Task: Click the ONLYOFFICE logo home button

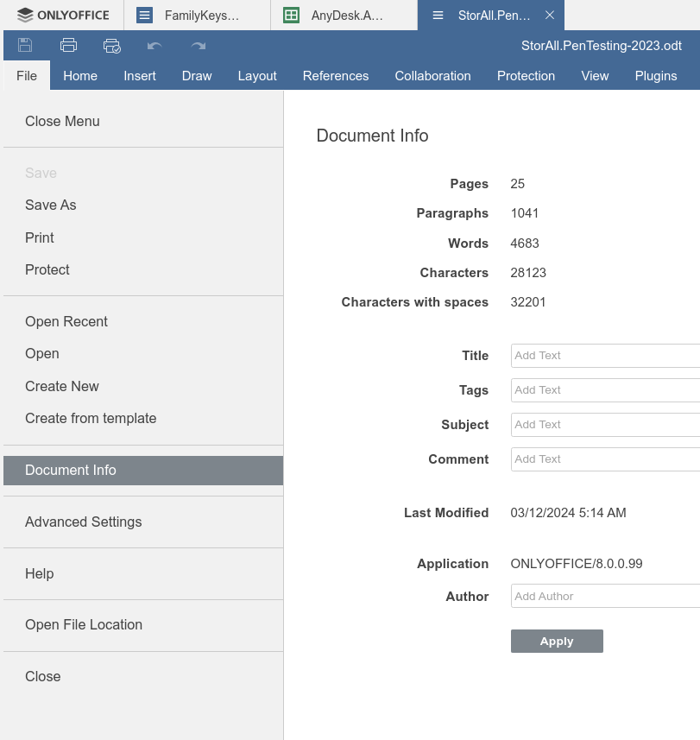Action: coord(63,15)
